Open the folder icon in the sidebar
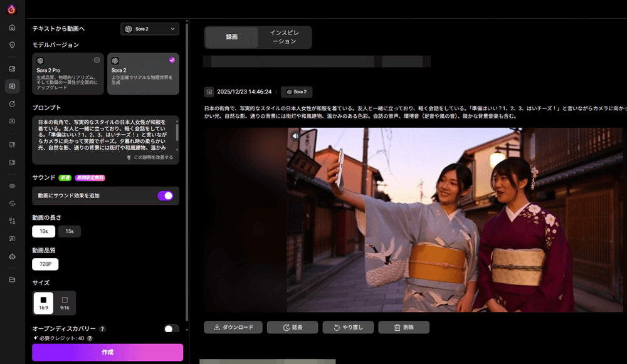This screenshot has width=627, height=364. (x=12, y=279)
